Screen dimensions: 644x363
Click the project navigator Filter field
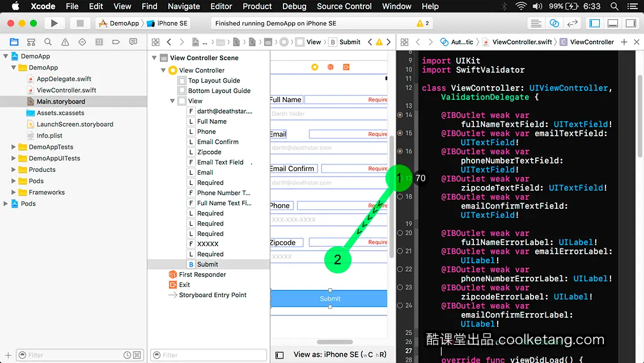(x=80, y=355)
